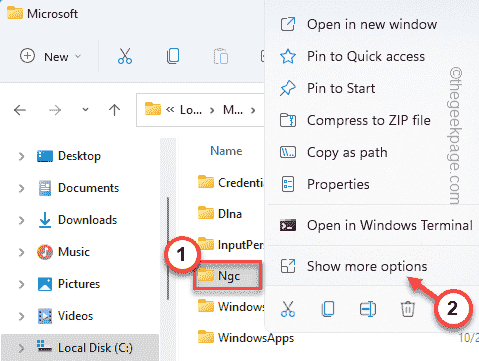The image size is (479, 361).
Task: Click the navigation pane scrollbar
Action: coord(168,248)
